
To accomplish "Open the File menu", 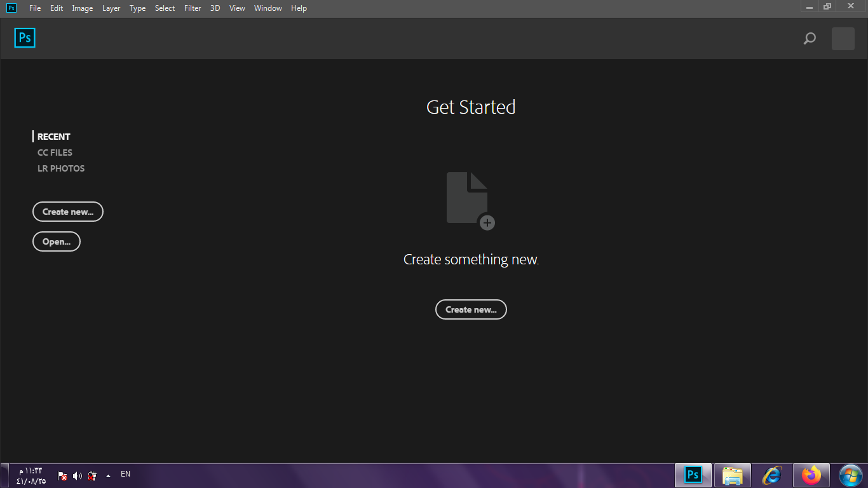I will pos(35,8).
